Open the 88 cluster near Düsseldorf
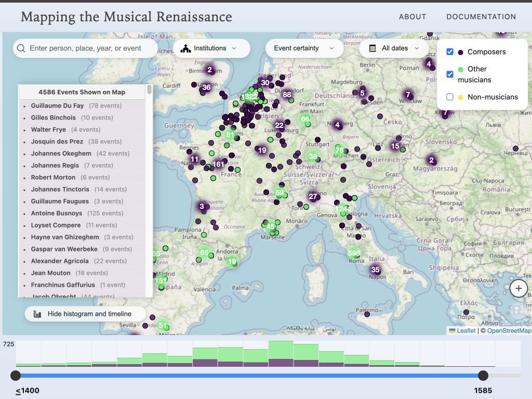The width and height of the screenshot is (532, 399). [x=287, y=95]
